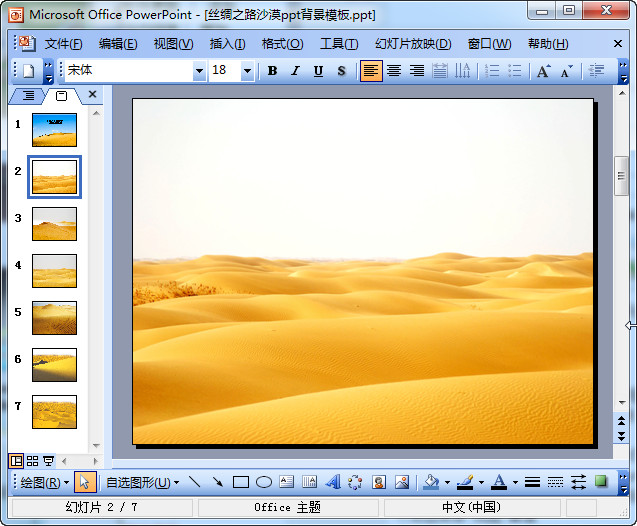
Task: Apply Line Color brush
Action: tap(465, 483)
